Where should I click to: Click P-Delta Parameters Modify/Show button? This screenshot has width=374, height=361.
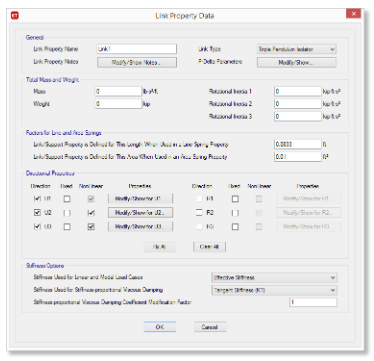(296, 62)
